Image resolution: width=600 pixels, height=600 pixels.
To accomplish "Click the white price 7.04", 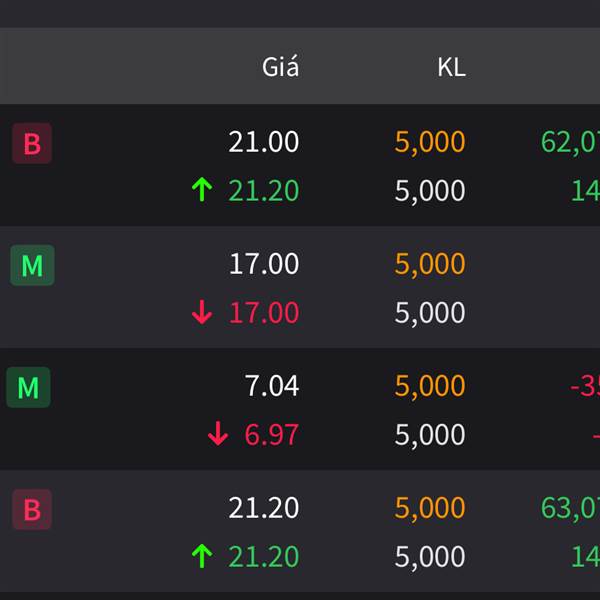I will point(272,386).
